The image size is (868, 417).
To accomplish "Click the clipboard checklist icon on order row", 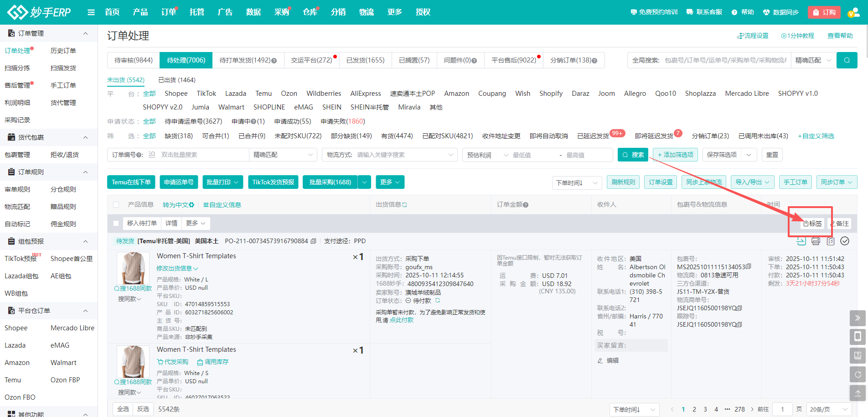I will pyautogui.click(x=830, y=241).
